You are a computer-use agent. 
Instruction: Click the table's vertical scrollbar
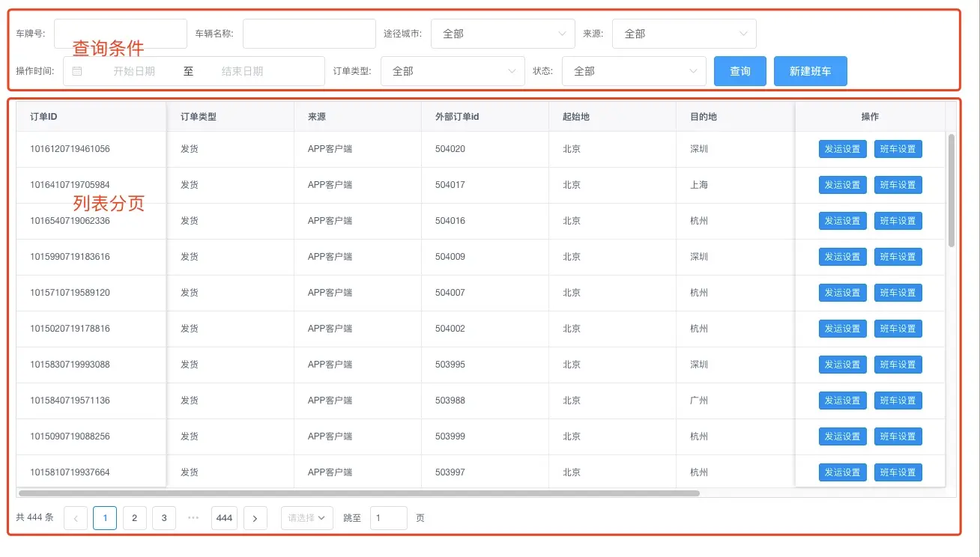[x=952, y=190]
